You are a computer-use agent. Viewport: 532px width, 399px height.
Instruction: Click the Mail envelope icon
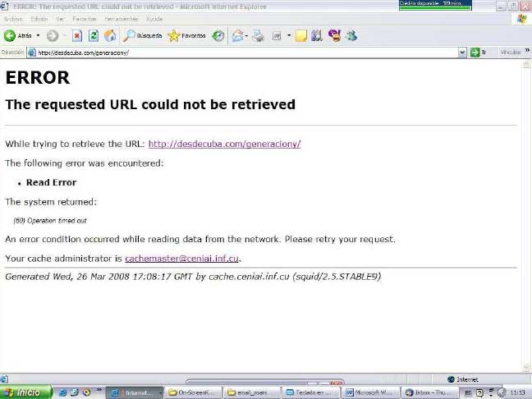tap(238, 35)
